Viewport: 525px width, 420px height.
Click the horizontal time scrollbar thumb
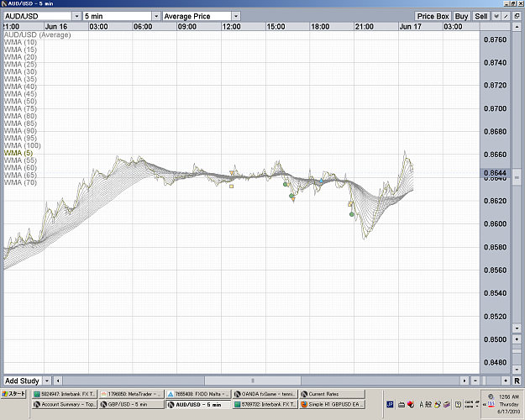coord(253,381)
